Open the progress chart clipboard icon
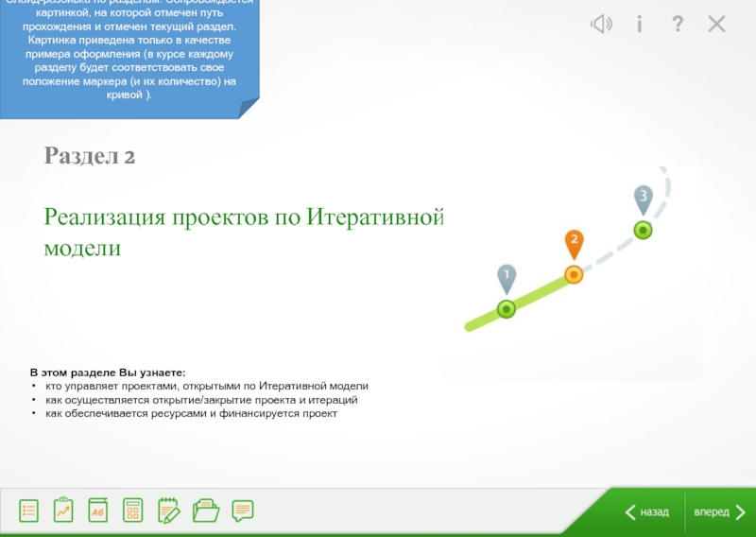Image resolution: width=756 pixels, height=537 pixels. [63, 511]
